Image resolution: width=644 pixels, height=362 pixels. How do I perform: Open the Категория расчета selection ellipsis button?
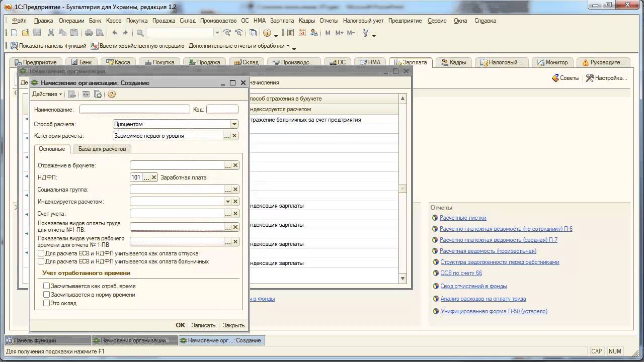pyautogui.click(x=227, y=136)
